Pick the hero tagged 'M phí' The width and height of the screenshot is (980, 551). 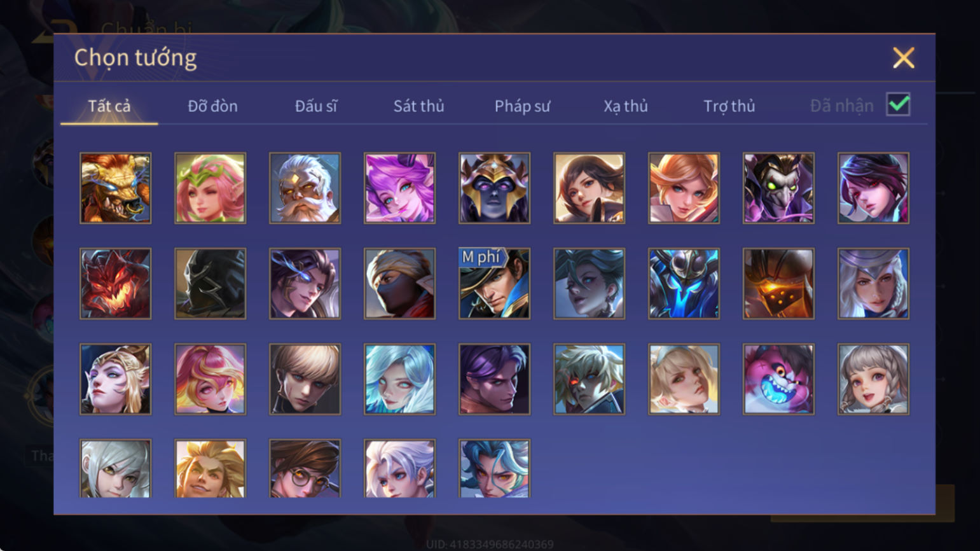point(494,283)
